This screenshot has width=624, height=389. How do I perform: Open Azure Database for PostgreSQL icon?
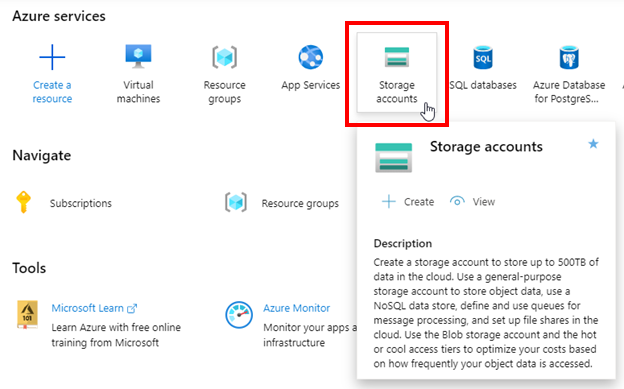(x=569, y=57)
